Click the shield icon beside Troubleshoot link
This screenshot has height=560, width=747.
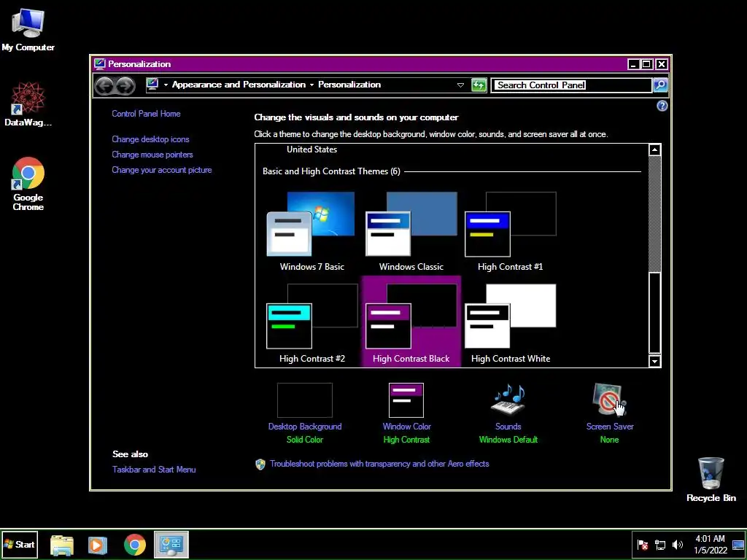point(260,464)
